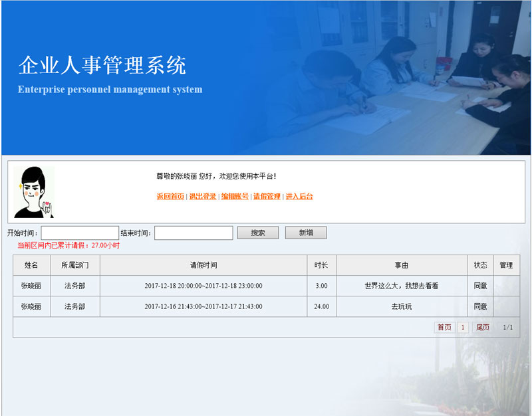
Task: Select page 1 in pagination
Action: pos(463,327)
